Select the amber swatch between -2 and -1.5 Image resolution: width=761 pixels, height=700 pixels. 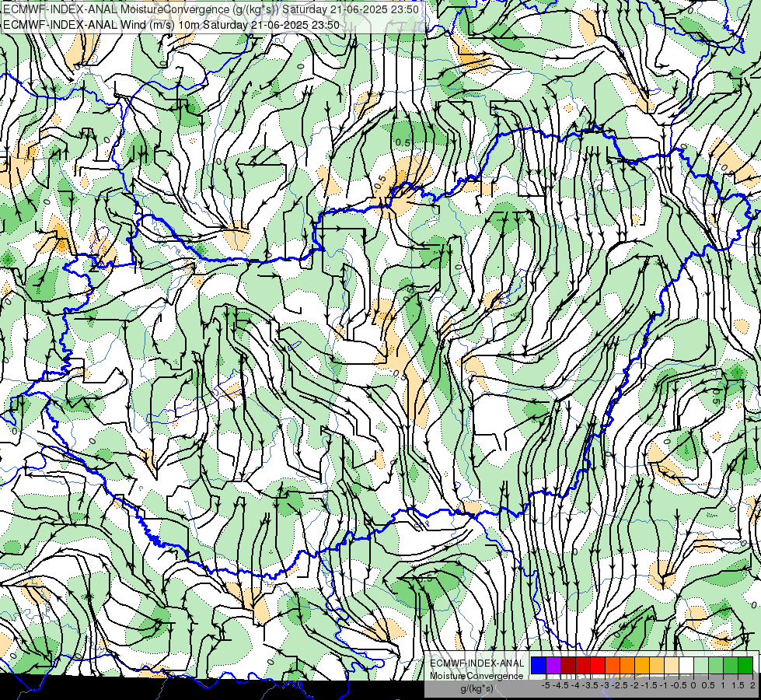tap(642, 666)
